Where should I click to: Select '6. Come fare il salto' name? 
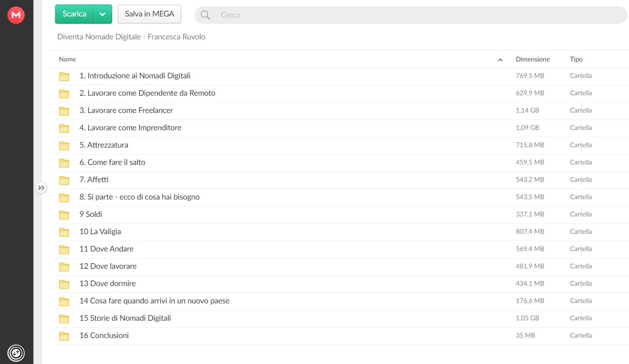point(112,162)
